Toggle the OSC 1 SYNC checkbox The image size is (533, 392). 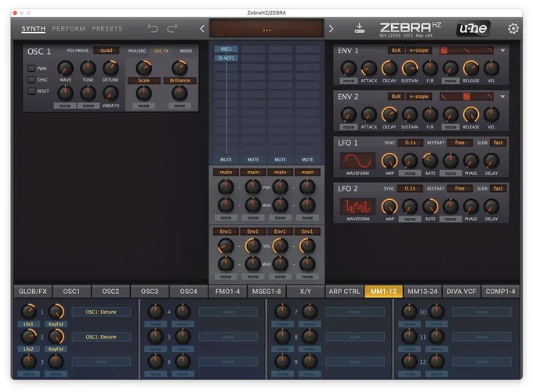pyautogui.click(x=31, y=79)
